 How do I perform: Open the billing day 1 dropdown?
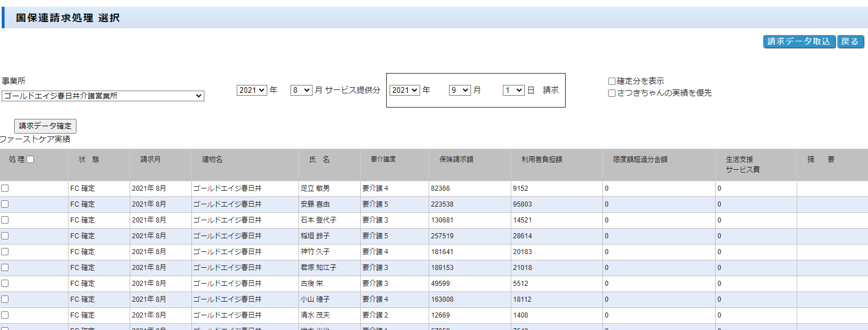coord(514,90)
